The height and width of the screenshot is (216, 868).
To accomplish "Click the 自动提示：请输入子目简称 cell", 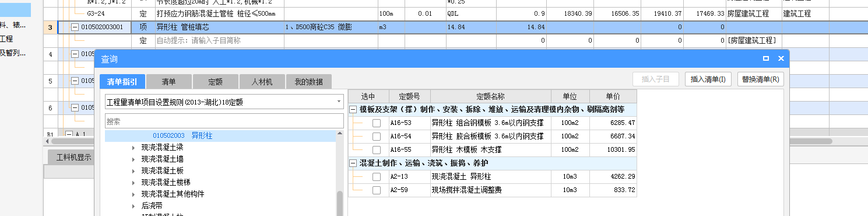I will [x=219, y=40].
